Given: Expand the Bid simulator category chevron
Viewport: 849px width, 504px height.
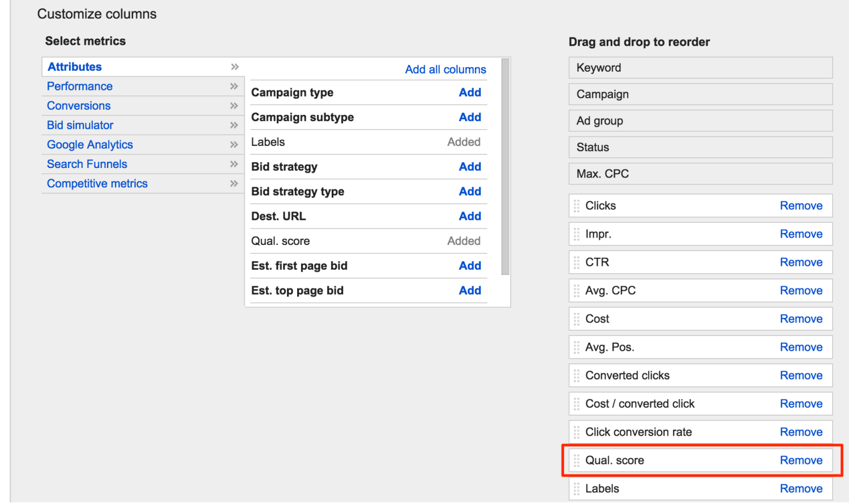Looking at the screenshot, I should pos(234,126).
